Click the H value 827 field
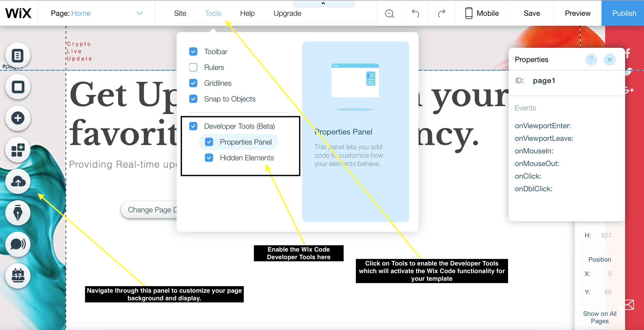Image resolution: width=644 pixels, height=330 pixels. 606,235
